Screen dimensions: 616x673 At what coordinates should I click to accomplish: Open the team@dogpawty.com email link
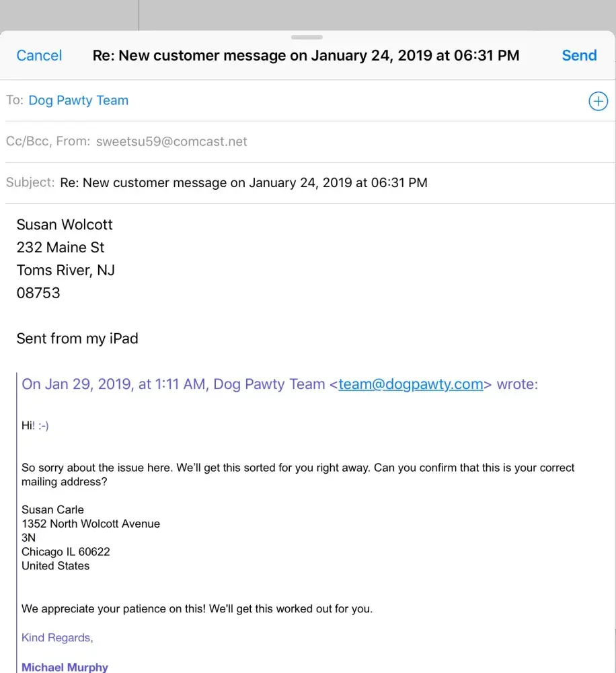pyautogui.click(x=411, y=384)
